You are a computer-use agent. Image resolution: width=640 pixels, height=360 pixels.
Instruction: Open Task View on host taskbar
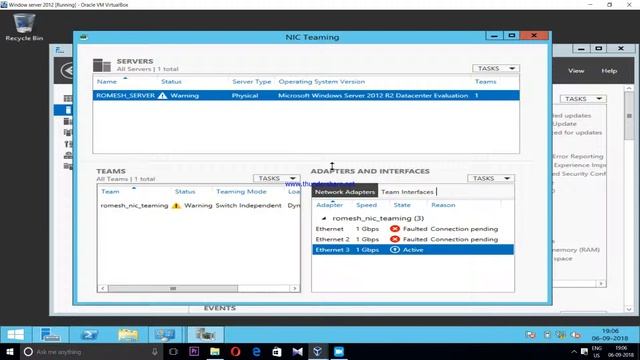173,351
